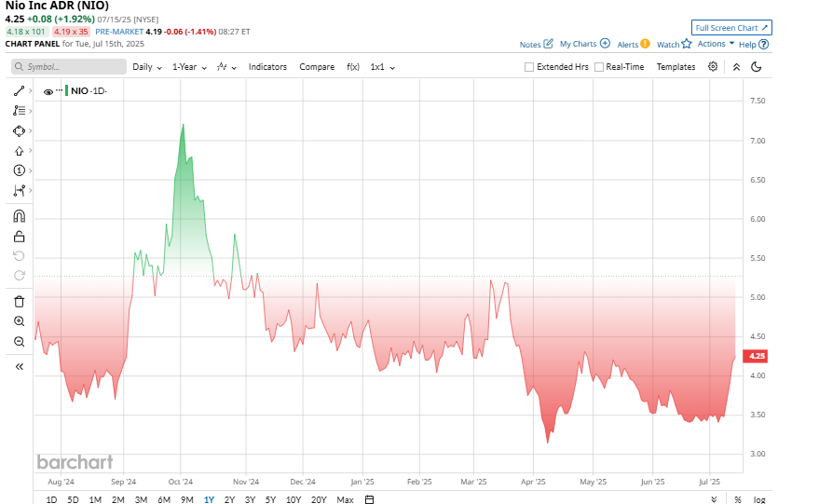819x504 pixels.
Task: Add to My Charts plus icon
Action: [x=605, y=44]
